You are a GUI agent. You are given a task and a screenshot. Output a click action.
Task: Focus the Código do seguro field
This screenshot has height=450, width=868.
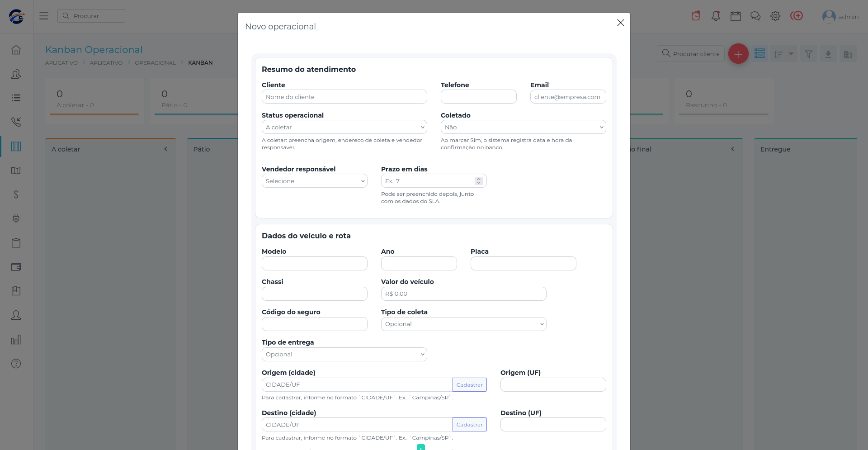tap(315, 324)
